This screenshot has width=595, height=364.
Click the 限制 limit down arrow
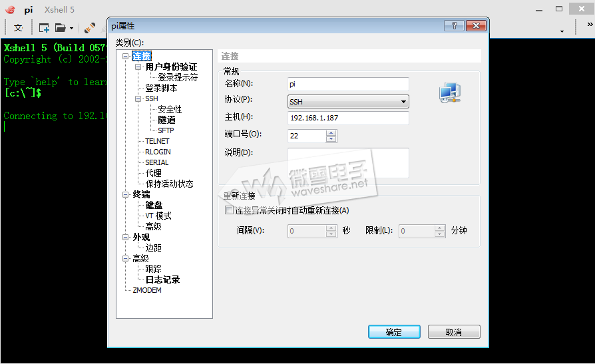[x=440, y=234]
